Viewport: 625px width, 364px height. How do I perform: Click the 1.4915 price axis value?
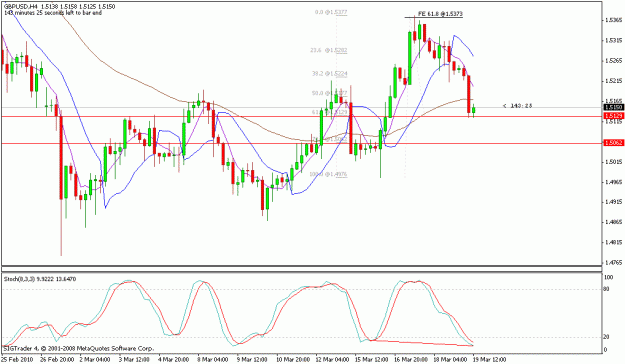pyautogui.click(x=613, y=202)
